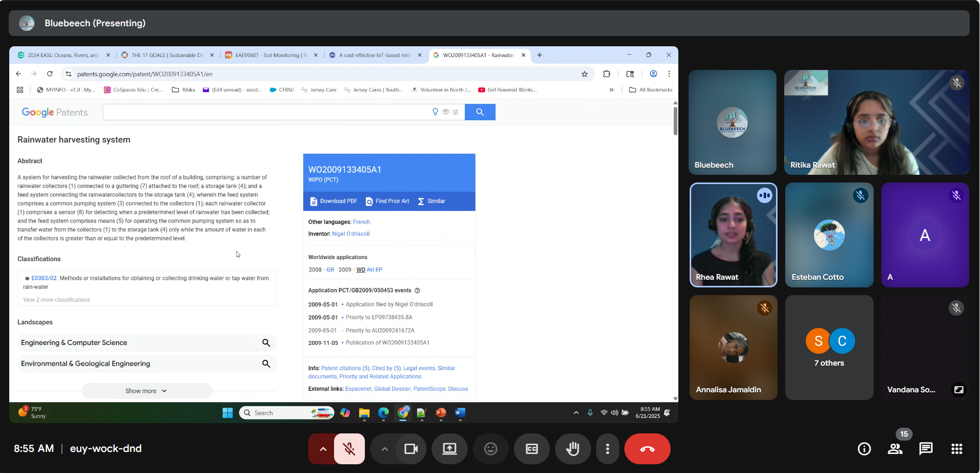
Task: Click the Download PDF button
Action: [333, 201]
